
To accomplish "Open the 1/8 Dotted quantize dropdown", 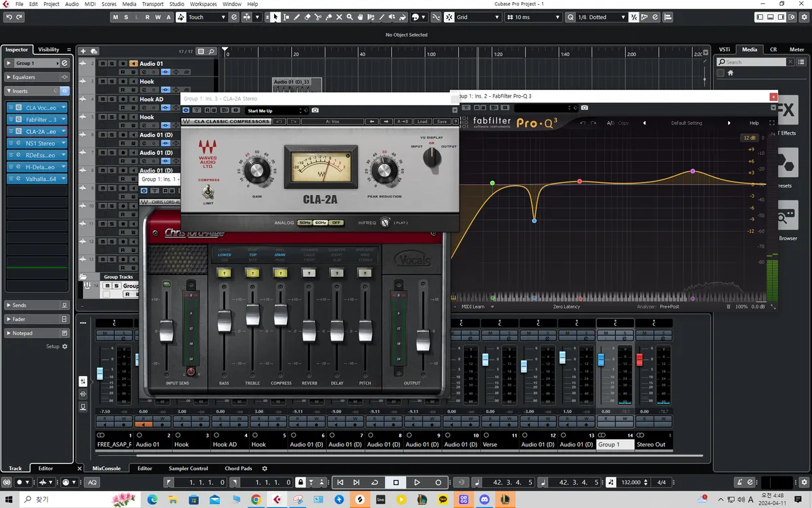I will pos(602,17).
